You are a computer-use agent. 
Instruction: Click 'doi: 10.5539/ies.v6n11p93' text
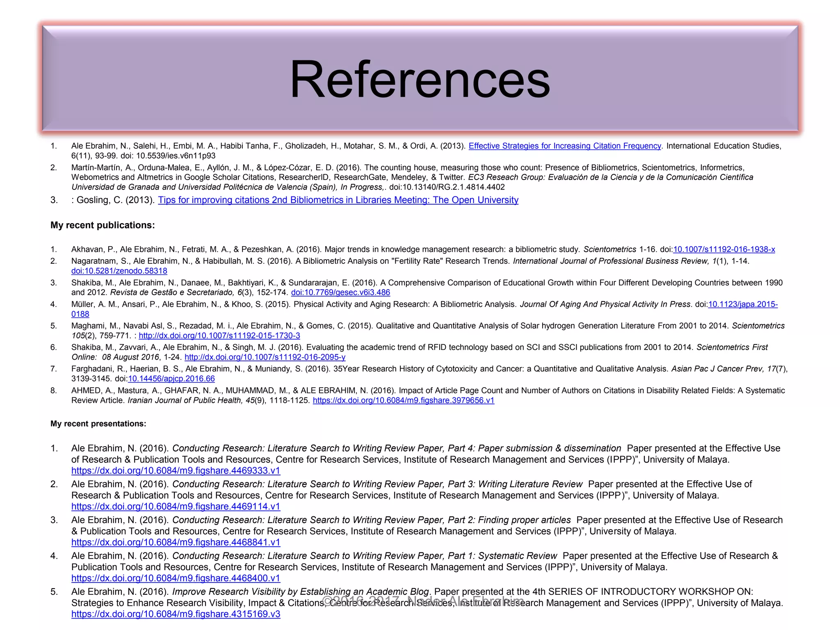(168, 156)
